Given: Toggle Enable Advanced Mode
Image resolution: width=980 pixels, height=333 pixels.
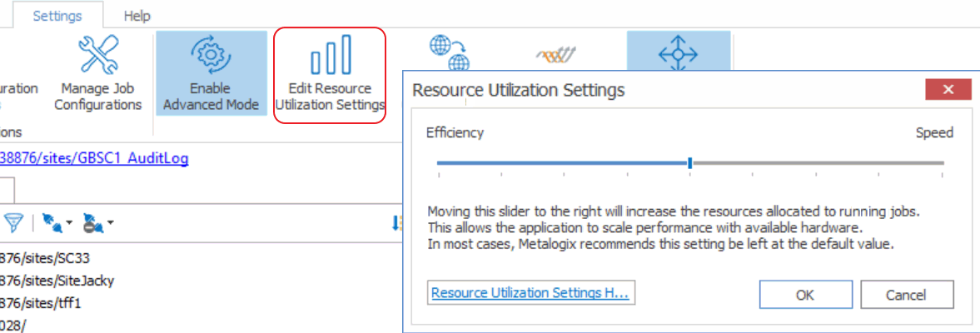Looking at the screenshot, I should point(211,73).
